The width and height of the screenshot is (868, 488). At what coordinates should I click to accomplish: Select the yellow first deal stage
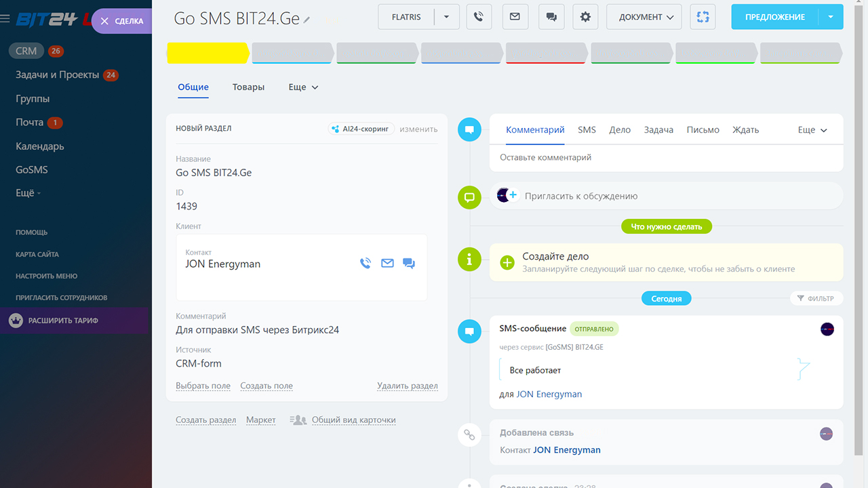[207, 53]
